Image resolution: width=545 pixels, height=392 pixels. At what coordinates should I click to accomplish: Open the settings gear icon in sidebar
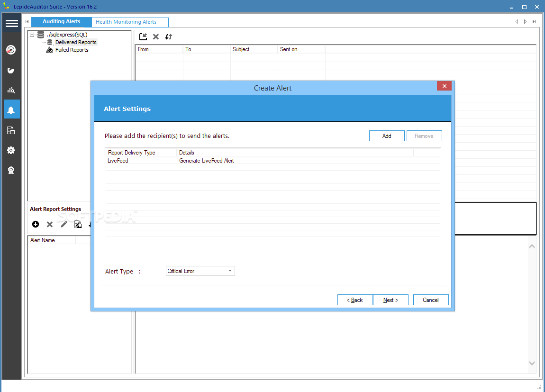11,150
